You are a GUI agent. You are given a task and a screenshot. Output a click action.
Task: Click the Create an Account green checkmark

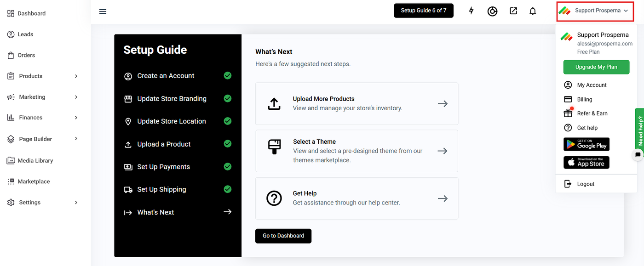click(x=227, y=75)
